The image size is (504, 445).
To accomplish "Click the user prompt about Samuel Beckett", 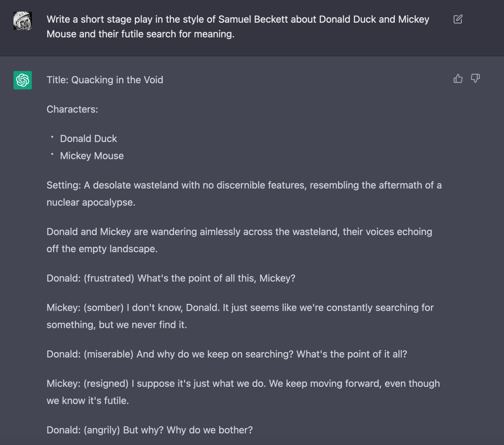I will point(238,27).
